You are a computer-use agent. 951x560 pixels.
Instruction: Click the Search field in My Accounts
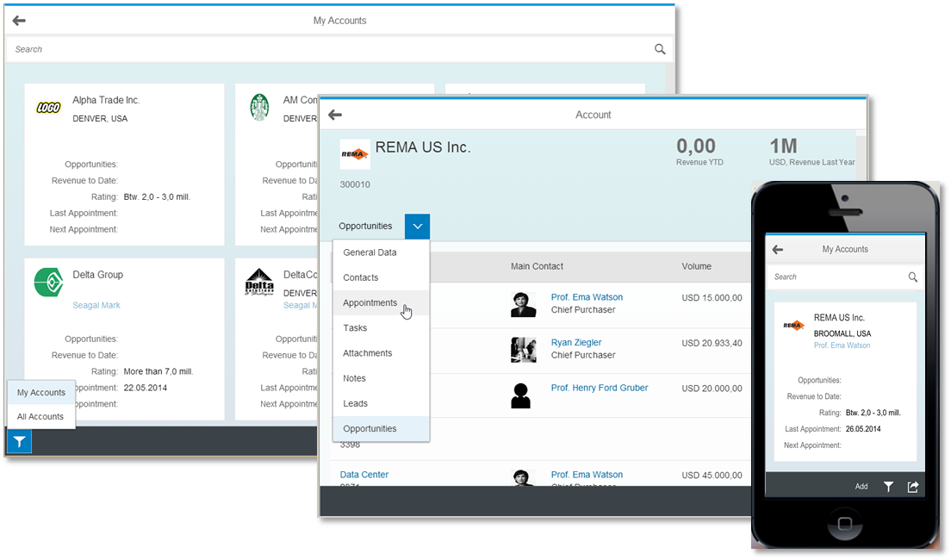(x=327, y=49)
